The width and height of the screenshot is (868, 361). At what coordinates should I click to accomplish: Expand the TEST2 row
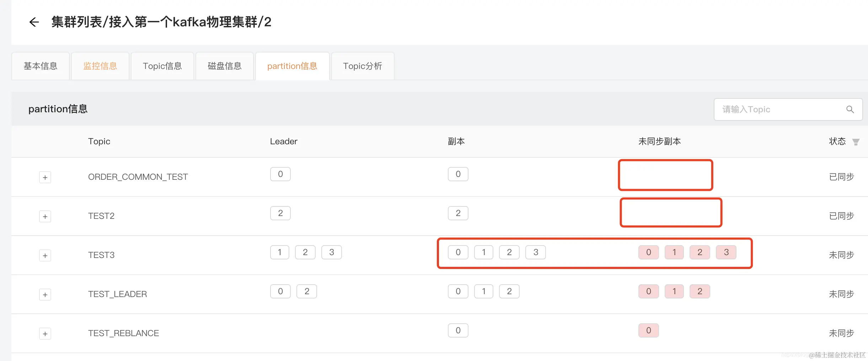tap(45, 216)
